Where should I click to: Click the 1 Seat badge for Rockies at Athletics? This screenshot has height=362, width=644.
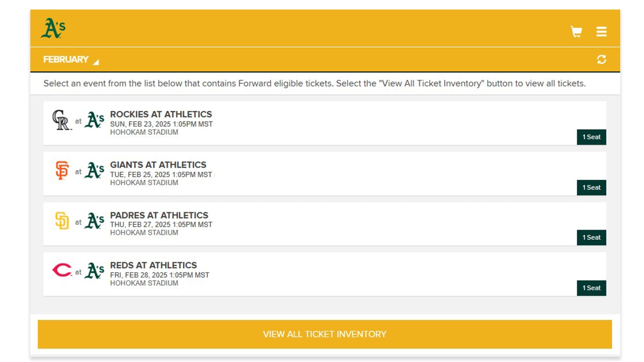point(591,137)
